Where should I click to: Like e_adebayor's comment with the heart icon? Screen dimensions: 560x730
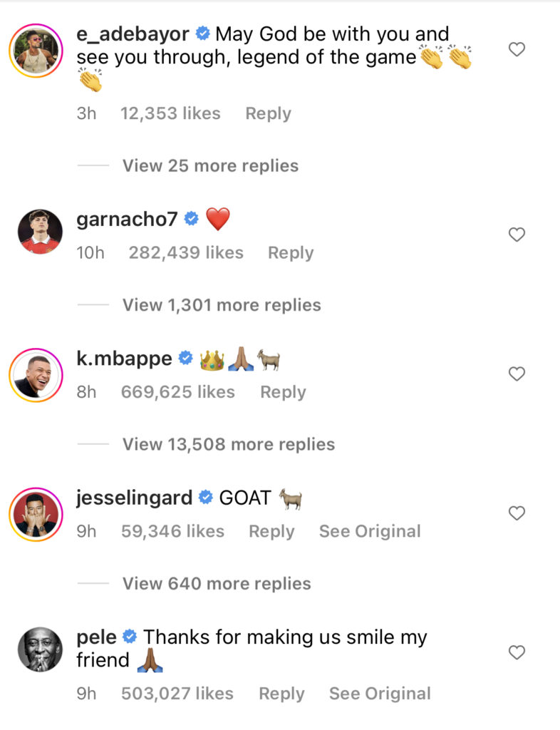pos(517,49)
